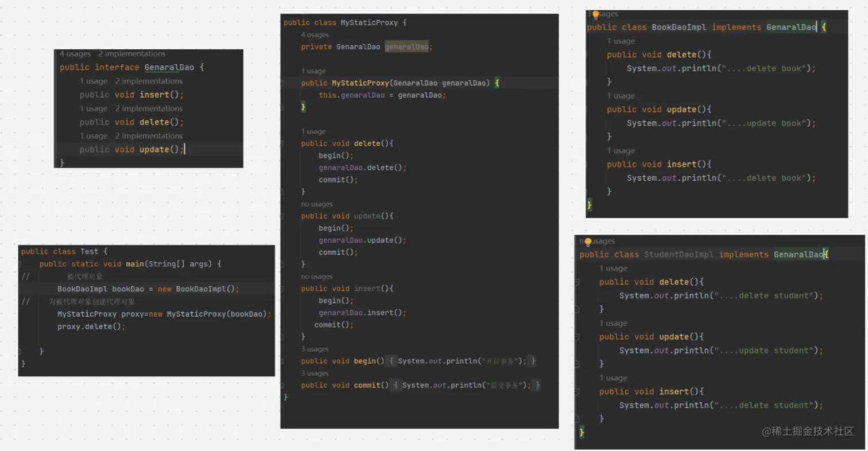Image resolution: width=868 pixels, height=451 pixels.
Task: Click 'public void update();' in GenaralDao interface
Action: click(132, 150)
